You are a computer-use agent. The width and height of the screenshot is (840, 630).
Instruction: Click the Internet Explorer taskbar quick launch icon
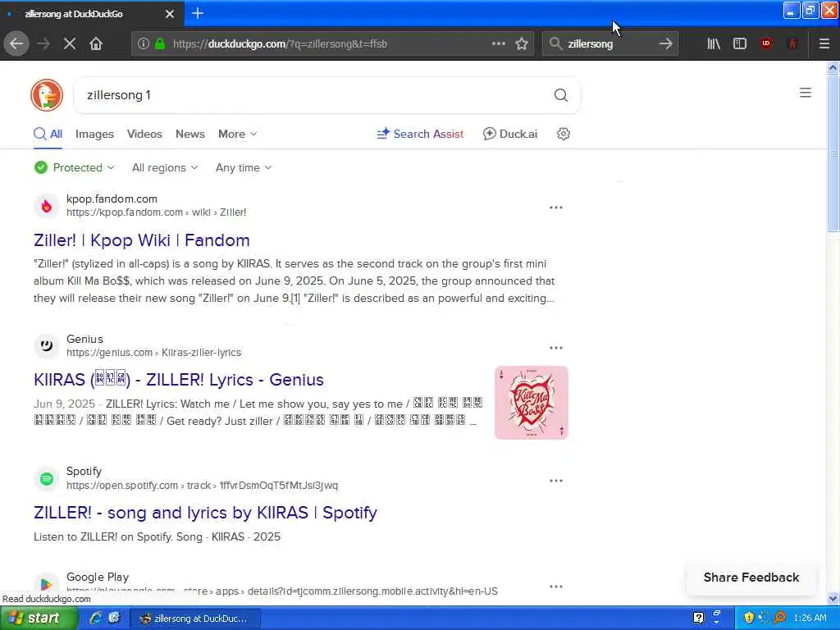[96, 618]
